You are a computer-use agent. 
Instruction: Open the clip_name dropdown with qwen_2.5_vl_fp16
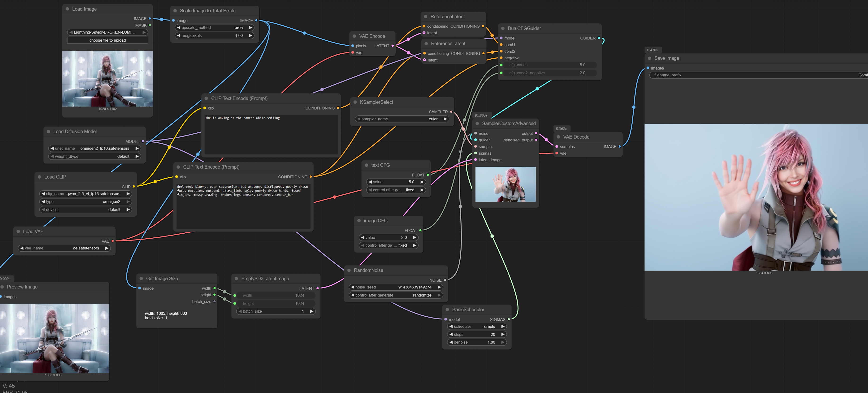pos(86,194)
